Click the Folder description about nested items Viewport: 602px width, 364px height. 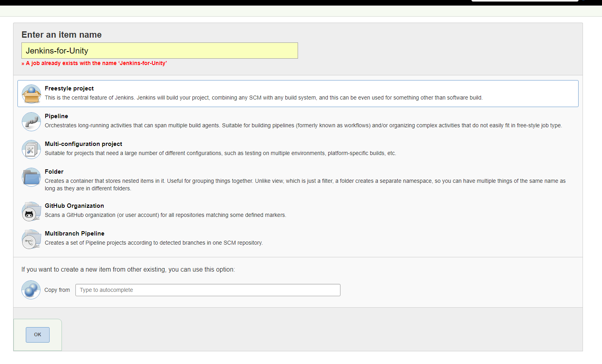[305, 184]
